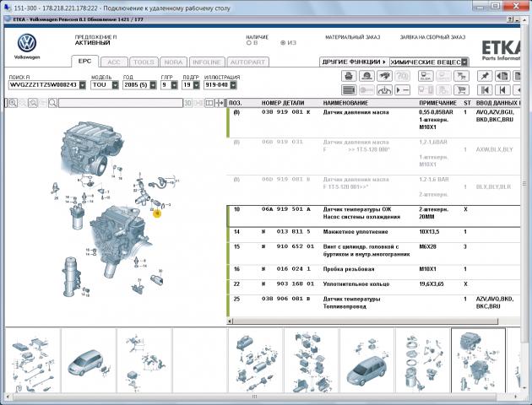Viewport: 532px width, 405px height.
Task: Open the ГОД dropdown showing 2005 (5)
Action: click(x=153, y=85)
